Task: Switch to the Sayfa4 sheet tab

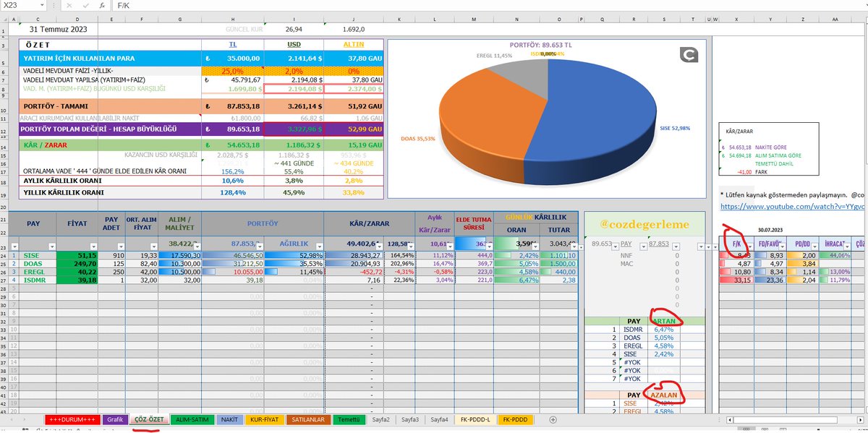Action: tap(439, 419)
